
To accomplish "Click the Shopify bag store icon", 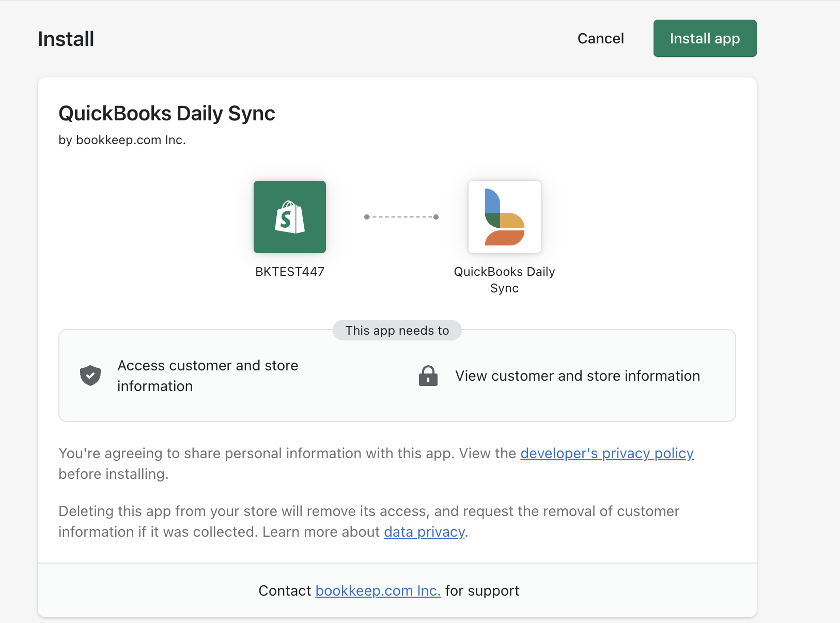I will point(290,217).
